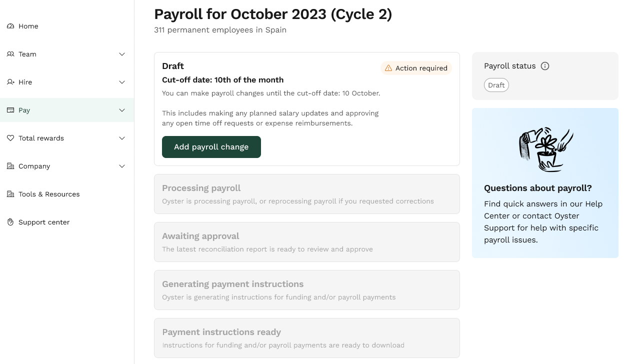Screen dimensions: 635x364
Task: Click the Action required warning triangle icon
Action: tap(388, 68)
